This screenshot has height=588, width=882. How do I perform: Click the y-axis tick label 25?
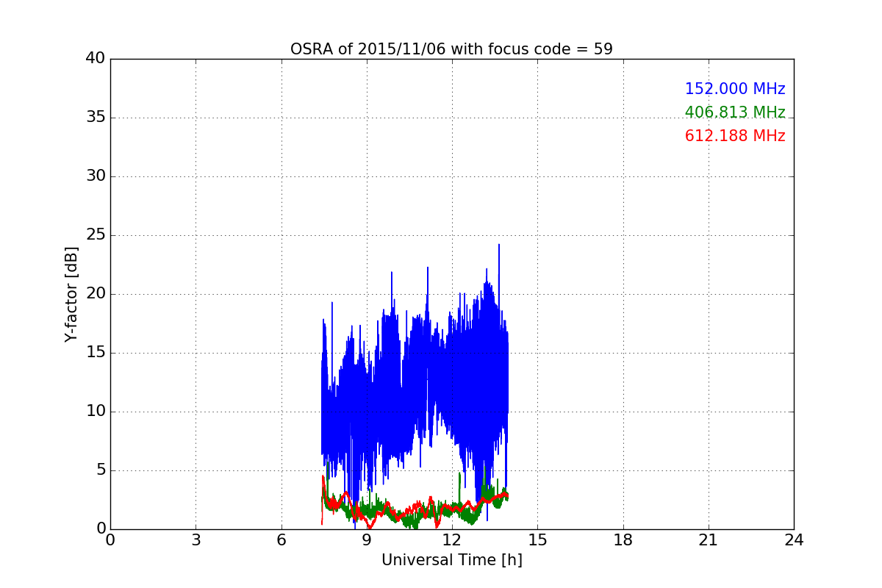tap(96, 235)
